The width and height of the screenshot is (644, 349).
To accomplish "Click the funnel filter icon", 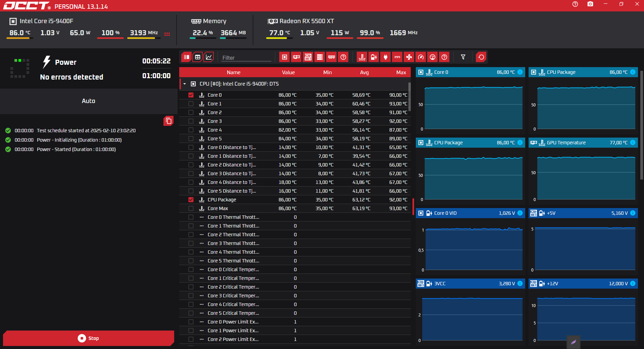I will [x=463, y=57].
